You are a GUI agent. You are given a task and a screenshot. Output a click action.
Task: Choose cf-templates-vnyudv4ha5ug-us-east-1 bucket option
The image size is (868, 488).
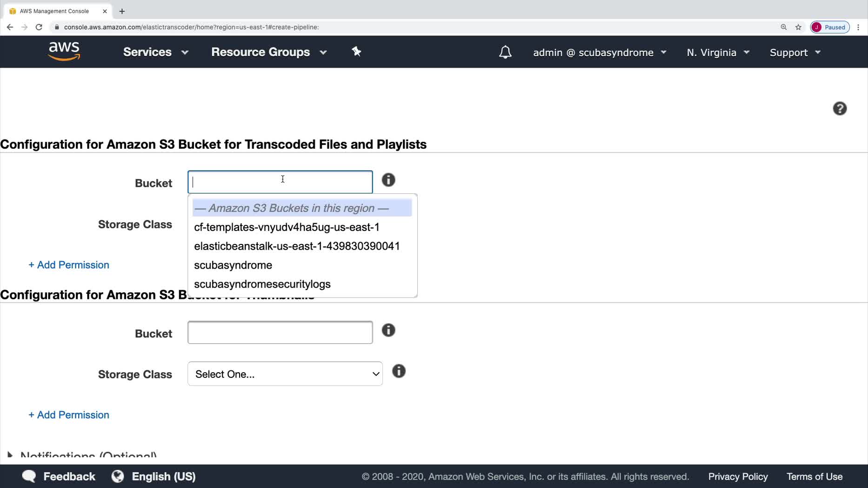click(287, 227)
